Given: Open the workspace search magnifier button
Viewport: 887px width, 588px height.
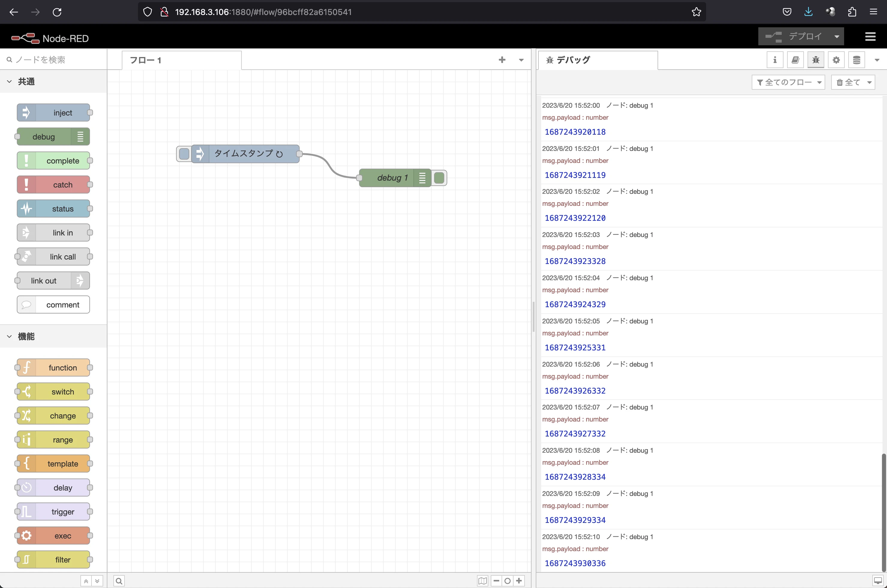Looking at the screenshot, I should [119, 581].
